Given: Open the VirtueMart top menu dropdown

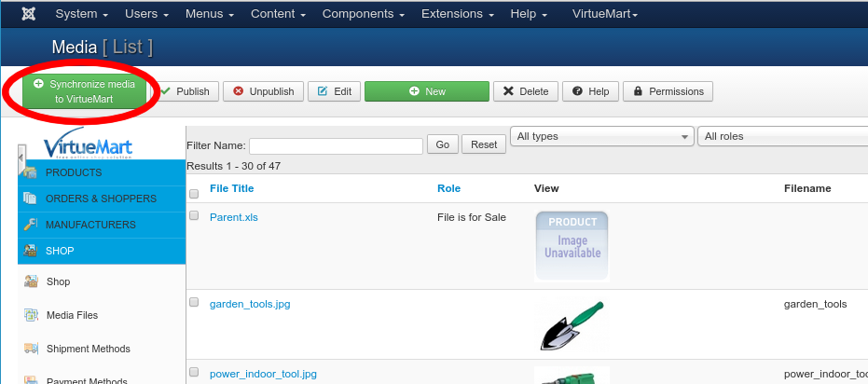Looking at the screenshot, I should (604, 14).
